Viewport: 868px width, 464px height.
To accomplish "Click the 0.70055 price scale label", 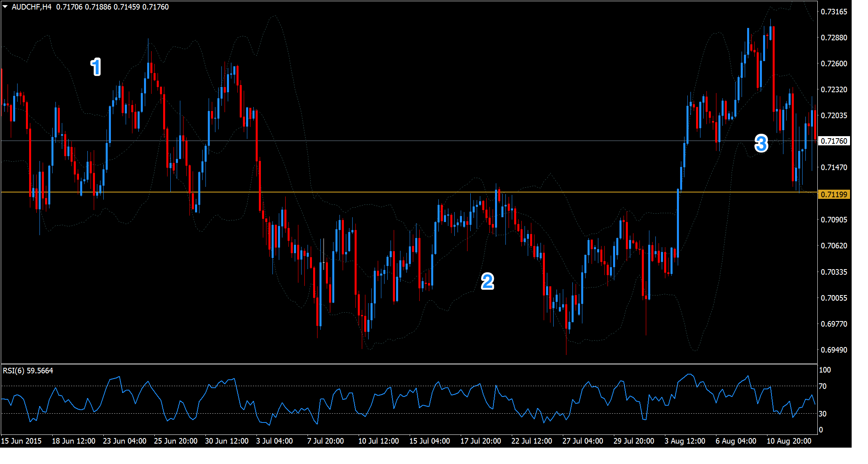I will pos(834,298).
